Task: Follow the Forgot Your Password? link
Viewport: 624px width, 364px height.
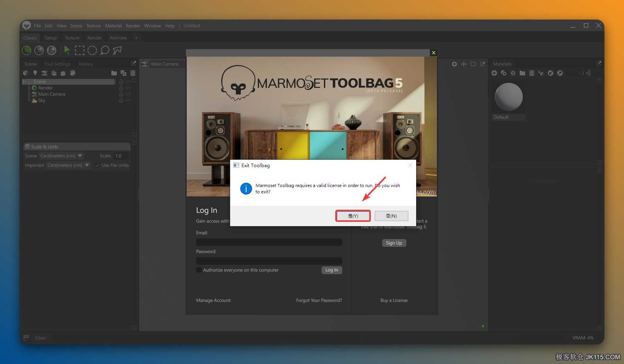Action: pos(319,300)
